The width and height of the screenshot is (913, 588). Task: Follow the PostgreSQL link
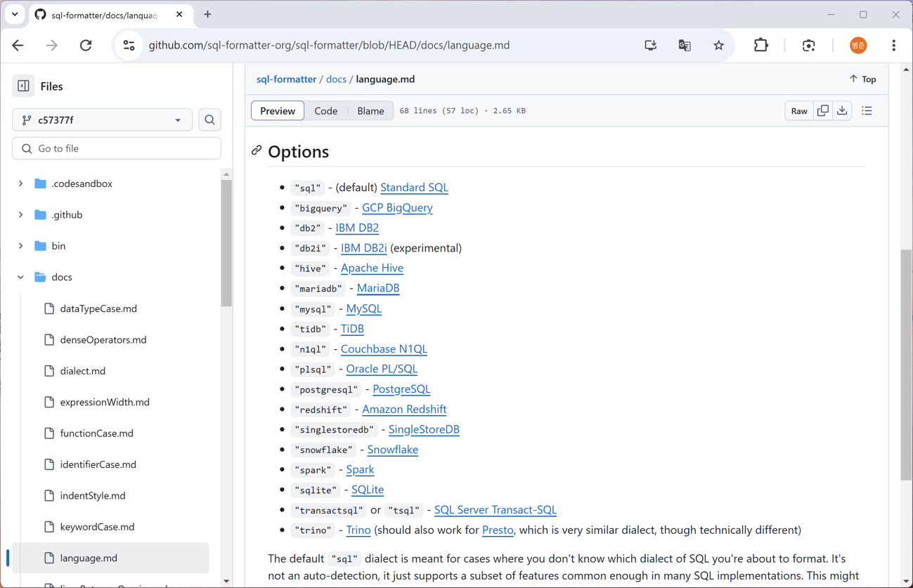click(401, 389)
